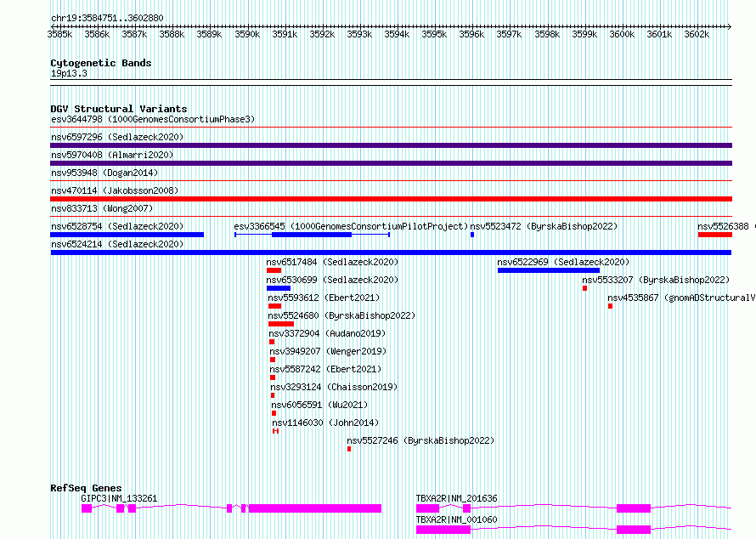Click the blue bar under nsv6530699
Screen dimensions: 756x539
tap(279, 288)
